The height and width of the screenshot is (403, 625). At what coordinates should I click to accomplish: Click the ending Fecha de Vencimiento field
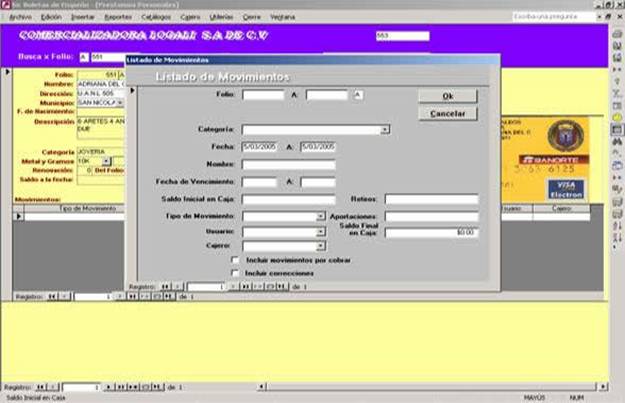[318, 182]
